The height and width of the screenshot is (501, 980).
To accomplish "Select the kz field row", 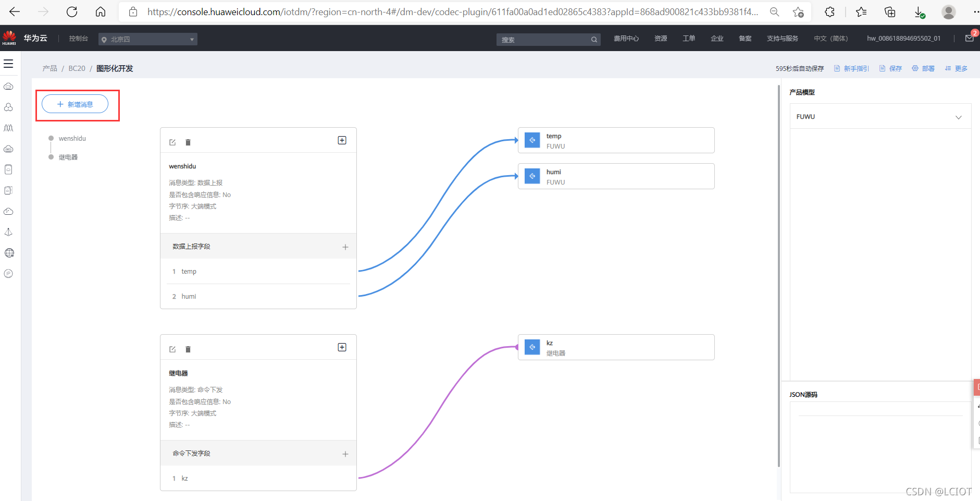I will click(258, 478).
